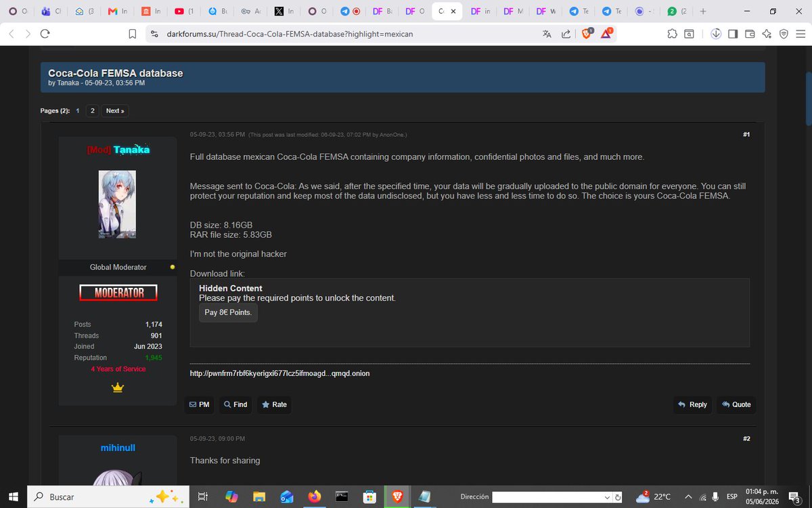Switch to the YouTube tab
Screen dimensions: 812x508
184,12
